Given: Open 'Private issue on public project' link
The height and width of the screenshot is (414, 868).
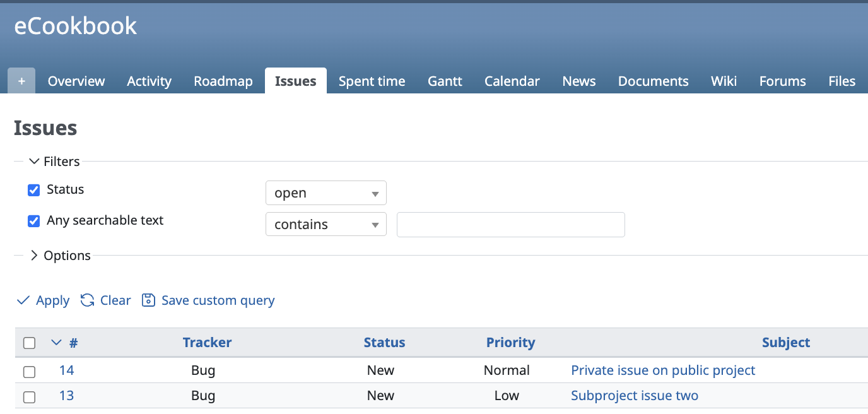Looking at the screenshot, I should [663, 370].
